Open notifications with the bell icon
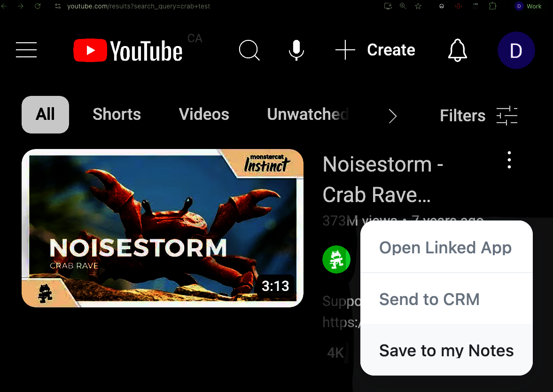The width and height of the screenshot is (553, 392). pos(458,50)
